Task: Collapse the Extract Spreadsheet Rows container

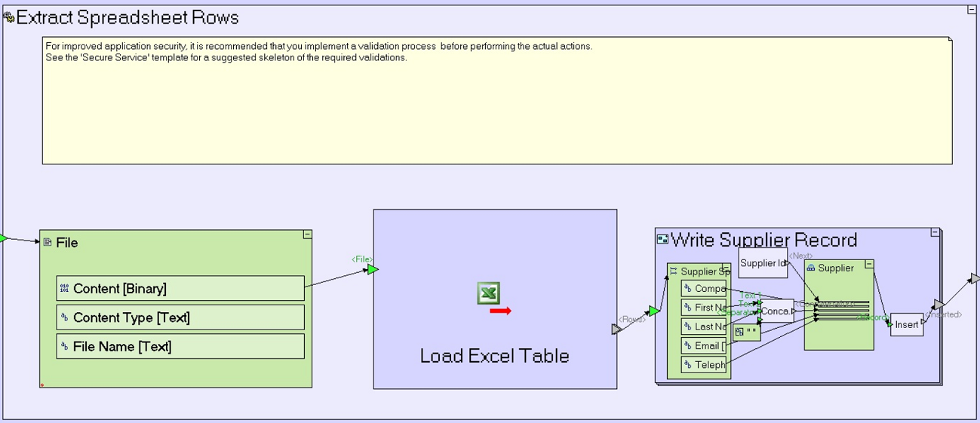Action: click(972, 10)
